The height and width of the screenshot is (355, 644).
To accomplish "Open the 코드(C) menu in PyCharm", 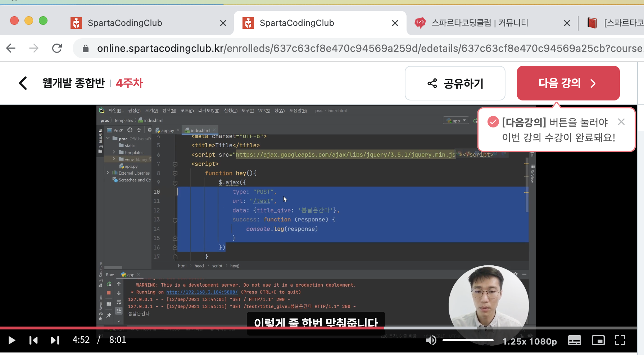I will click(x=187, y=111).
